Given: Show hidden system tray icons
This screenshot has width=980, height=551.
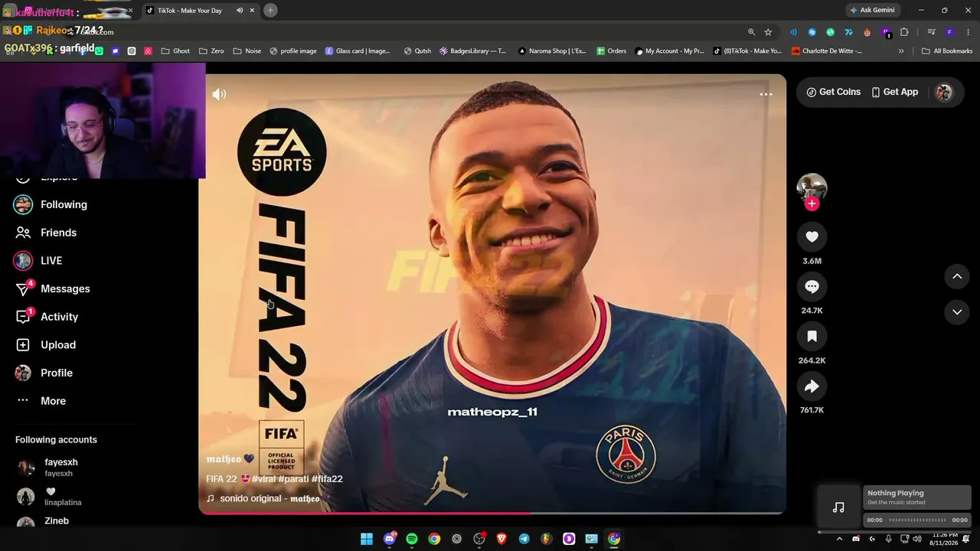Looking at the screenshot, I should click(839, 539).
